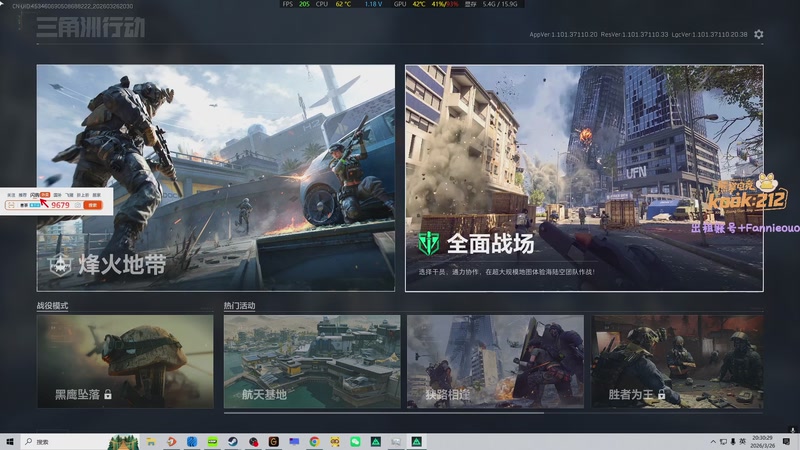Click the AppVer version text in the header
Viewport: 800px width, 450px height.
563,34
